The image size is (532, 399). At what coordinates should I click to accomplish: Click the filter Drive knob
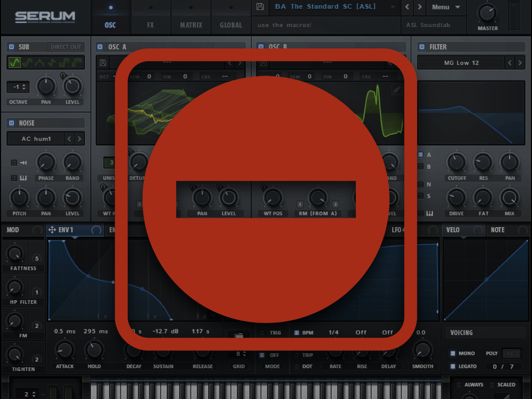coord(457,198)
